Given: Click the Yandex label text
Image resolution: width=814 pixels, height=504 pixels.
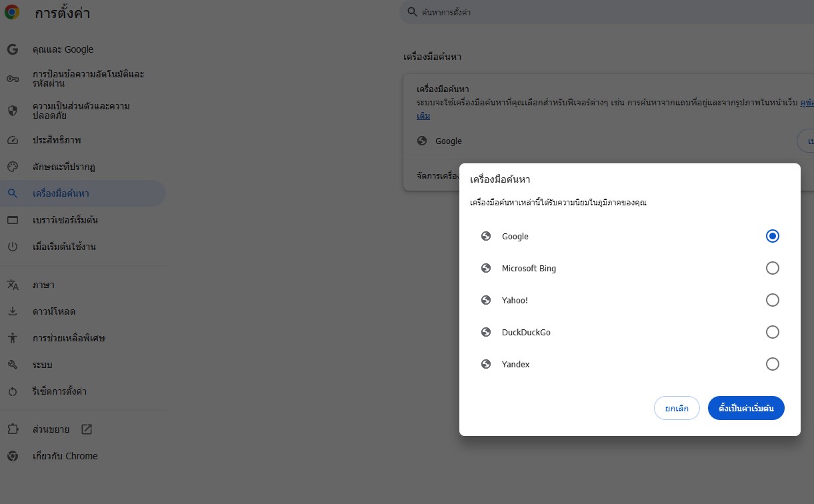Looking at the screenshot, I should tap(515, 364).
